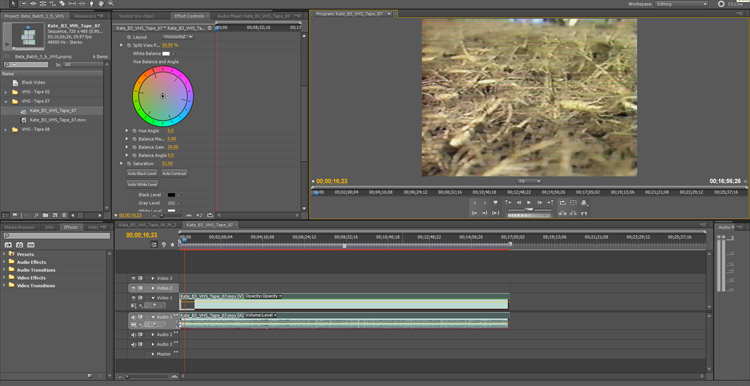The height and width of the screenshot is (386, 750).
Task: Expand the Hue Angle parameter
Action: (x=127, y=131)
